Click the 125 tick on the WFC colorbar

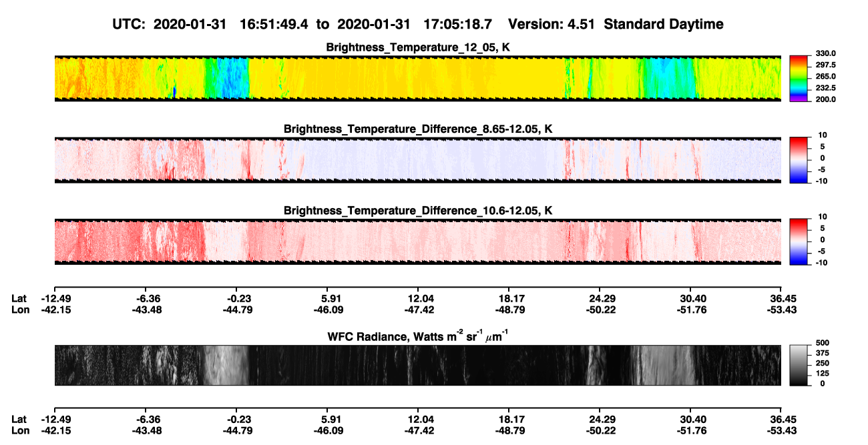point(823,374)
